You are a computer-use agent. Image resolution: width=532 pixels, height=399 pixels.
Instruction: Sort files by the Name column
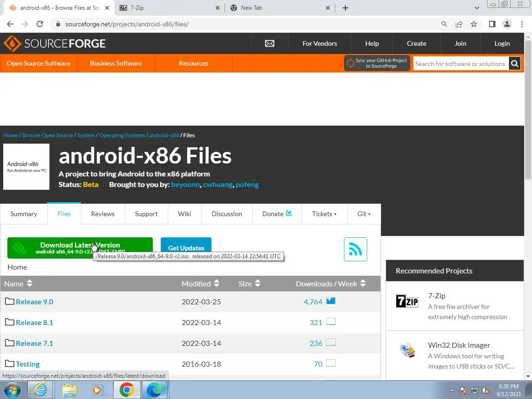(x=18, y=284)
